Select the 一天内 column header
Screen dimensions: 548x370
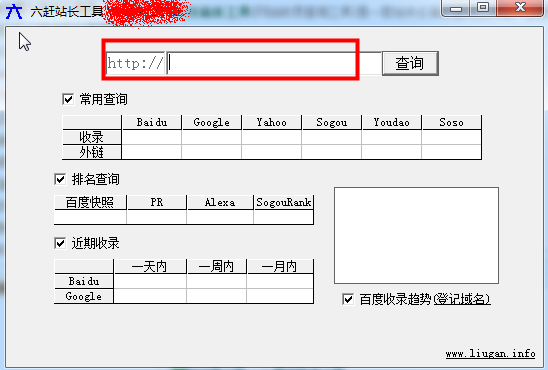150,267
